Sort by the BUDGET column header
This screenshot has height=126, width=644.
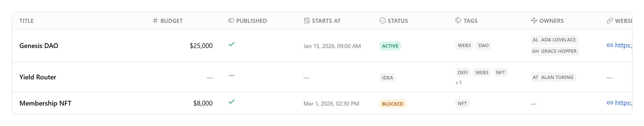pyautogui.click(x=171, y=21)
